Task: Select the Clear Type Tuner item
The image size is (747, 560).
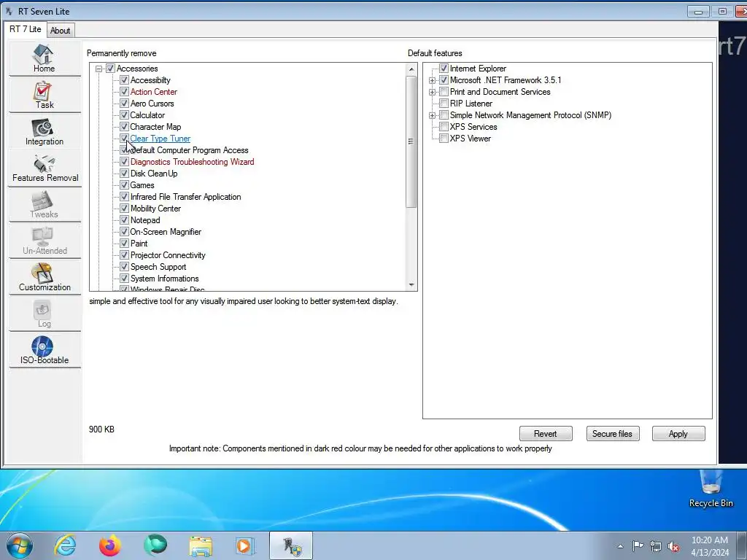Action: (x=160, y=139)
